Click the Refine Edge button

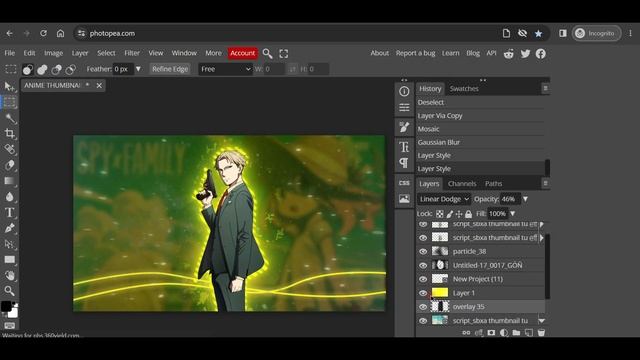tap(170, 69)
